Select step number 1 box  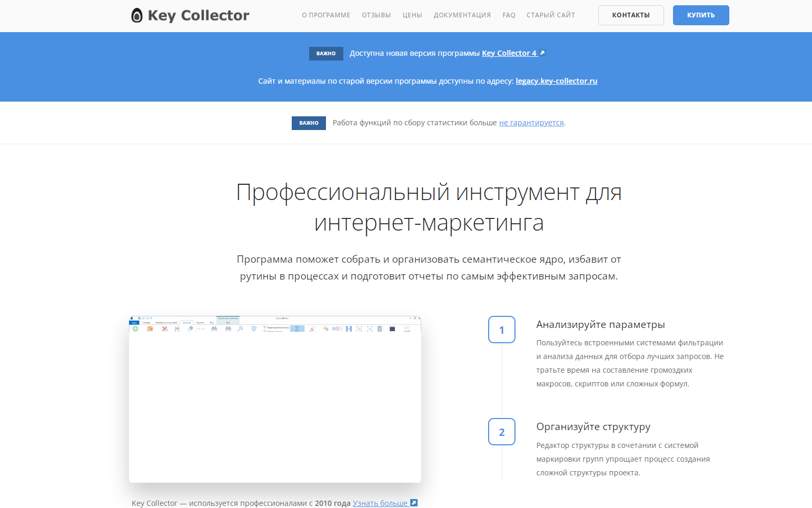point(502,330)
